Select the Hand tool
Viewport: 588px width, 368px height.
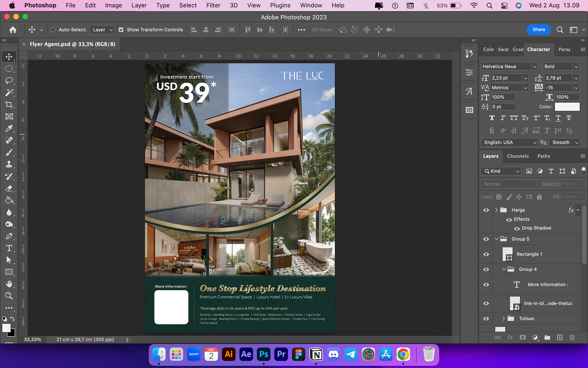click(9, 284)
